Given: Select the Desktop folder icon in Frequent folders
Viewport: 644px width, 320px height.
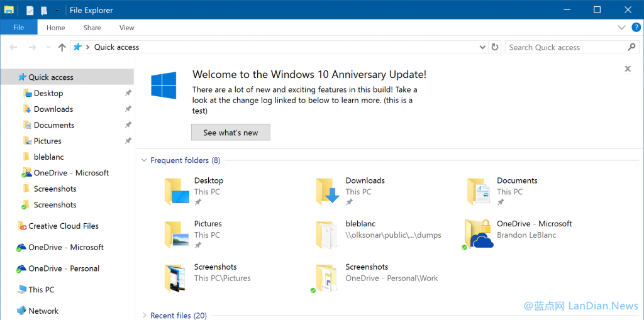Looking at the screenshot, I should point(177,191).
